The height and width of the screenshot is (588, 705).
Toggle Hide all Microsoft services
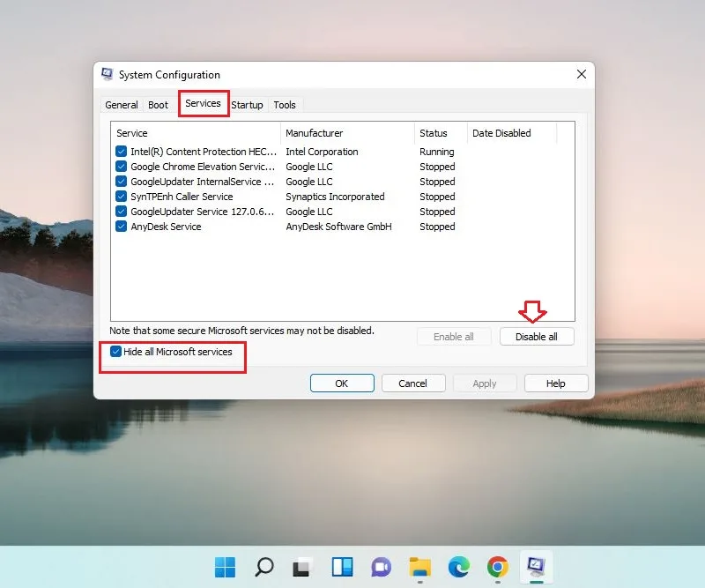click(x=116, y=352)
